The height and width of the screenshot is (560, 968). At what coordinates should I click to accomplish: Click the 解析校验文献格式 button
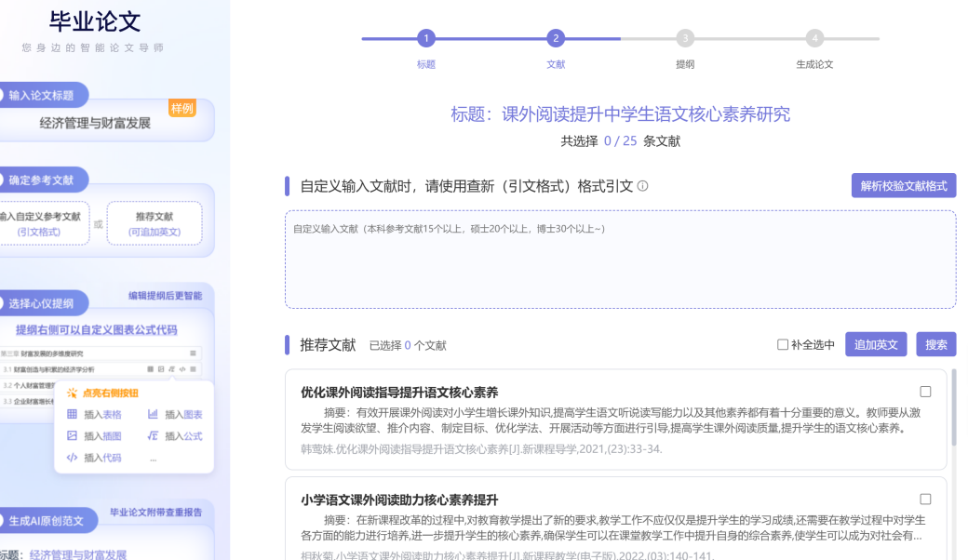(901, 185)
